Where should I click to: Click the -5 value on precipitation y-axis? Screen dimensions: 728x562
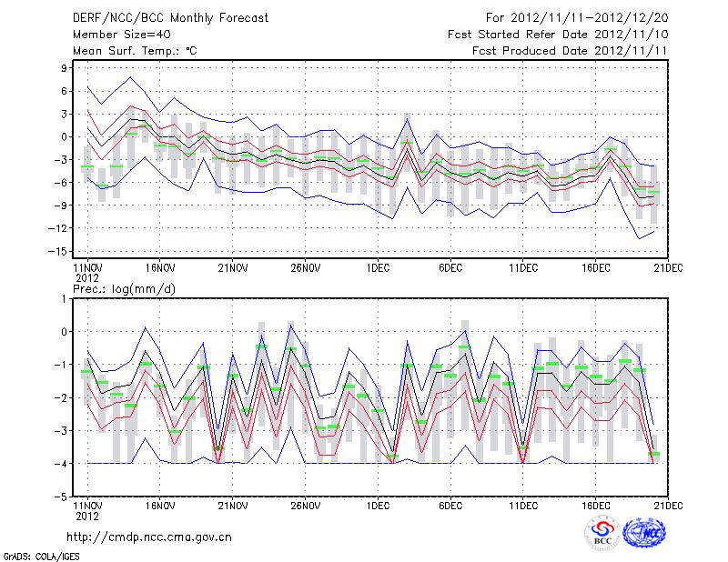(63, 497)
